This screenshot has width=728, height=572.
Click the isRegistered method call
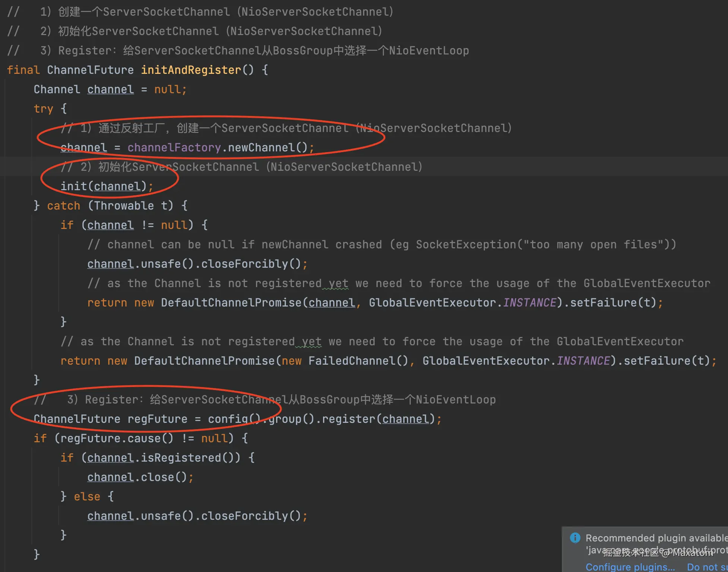181,458
